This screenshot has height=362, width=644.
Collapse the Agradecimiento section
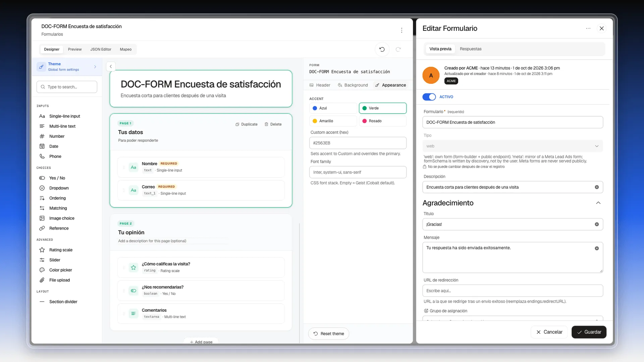(x=598, y=203)
